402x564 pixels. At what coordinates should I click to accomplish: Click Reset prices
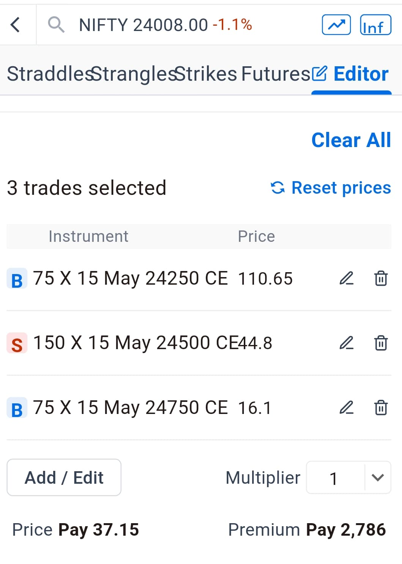pyautogui.click(x=330, y=188)
